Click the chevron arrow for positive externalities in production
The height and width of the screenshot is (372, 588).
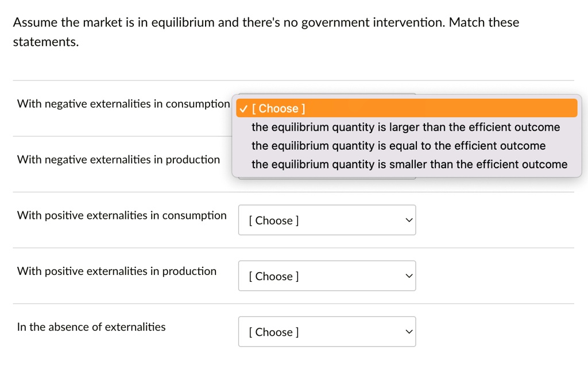click(x=409, y=276)
